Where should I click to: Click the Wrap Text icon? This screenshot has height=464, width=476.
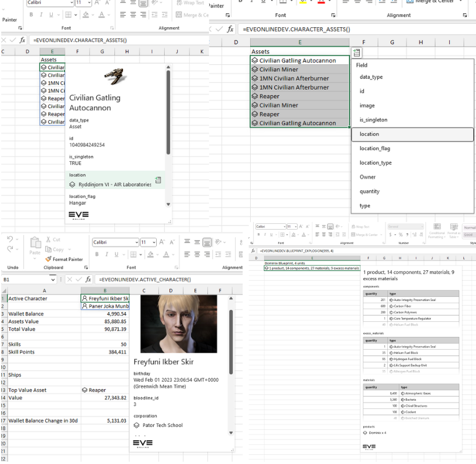point(178,2)
